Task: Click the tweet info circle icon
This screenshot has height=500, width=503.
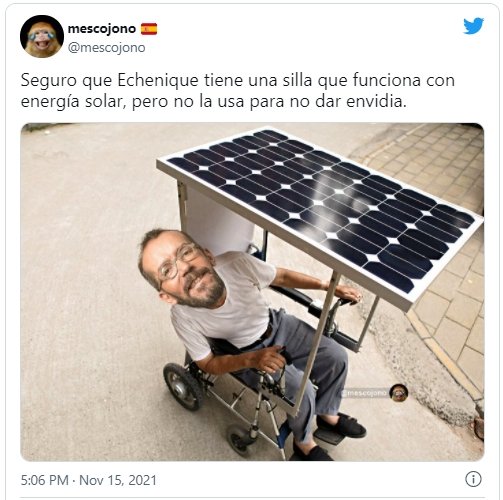Action: click(473, 479)
